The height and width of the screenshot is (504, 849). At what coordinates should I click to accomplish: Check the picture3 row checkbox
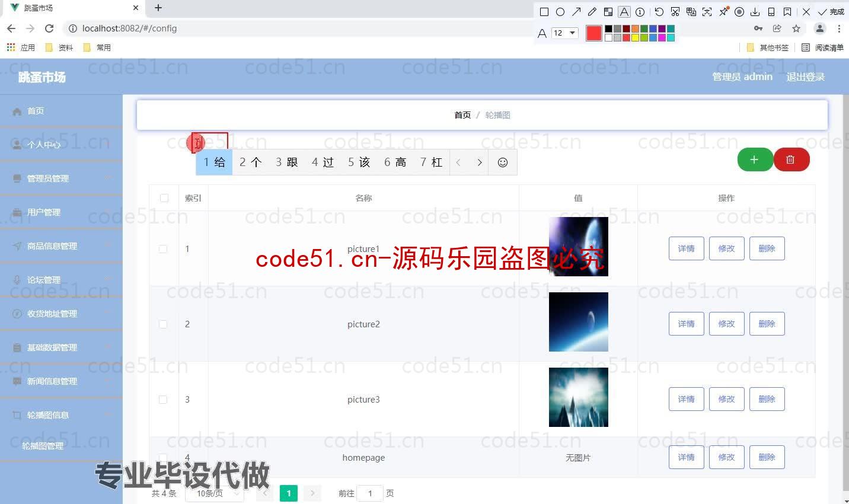(163, 400)
